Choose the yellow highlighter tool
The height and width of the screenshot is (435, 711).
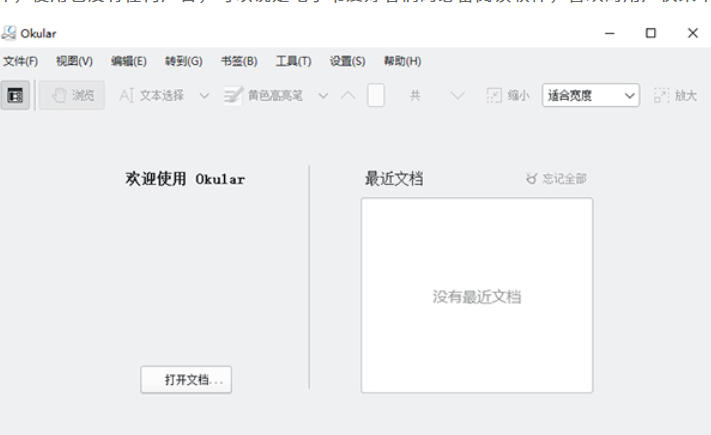264,95
